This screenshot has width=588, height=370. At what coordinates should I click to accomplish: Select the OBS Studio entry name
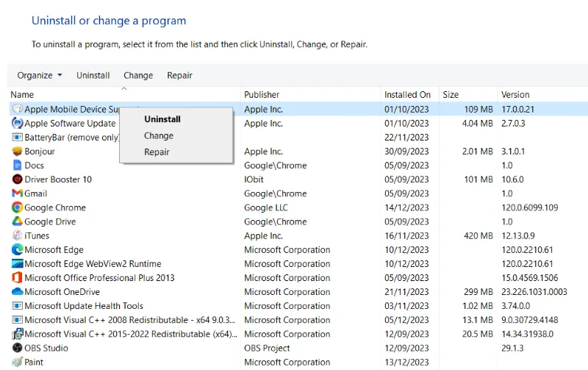pos(46,348)
